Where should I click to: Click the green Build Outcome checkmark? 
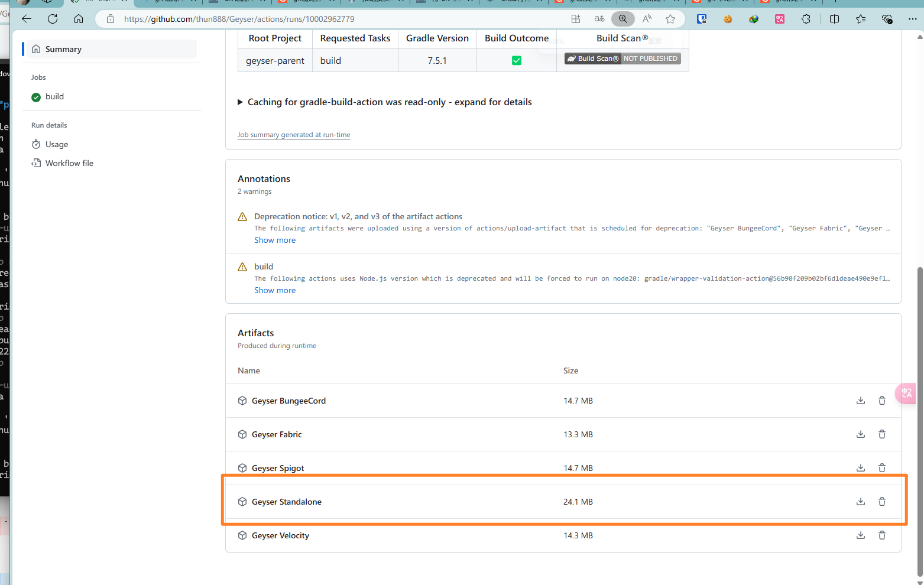517,60
